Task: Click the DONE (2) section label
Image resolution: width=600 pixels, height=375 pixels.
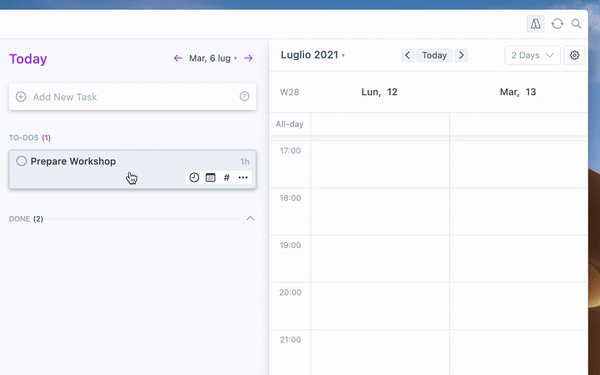Action: (x=26, y=219)
